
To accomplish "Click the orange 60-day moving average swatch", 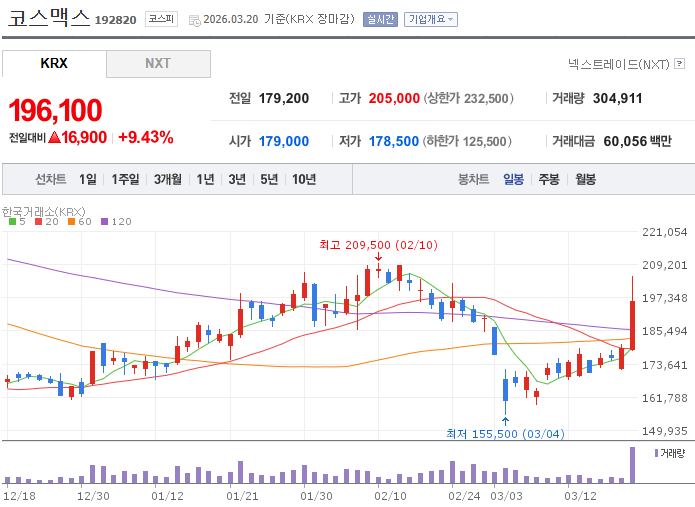I will tap(71, 222).
